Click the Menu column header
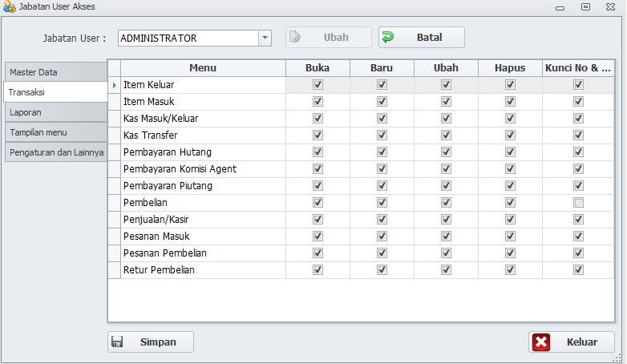Image resolution: width=627 pixels, height=364 pixels. 203,68
